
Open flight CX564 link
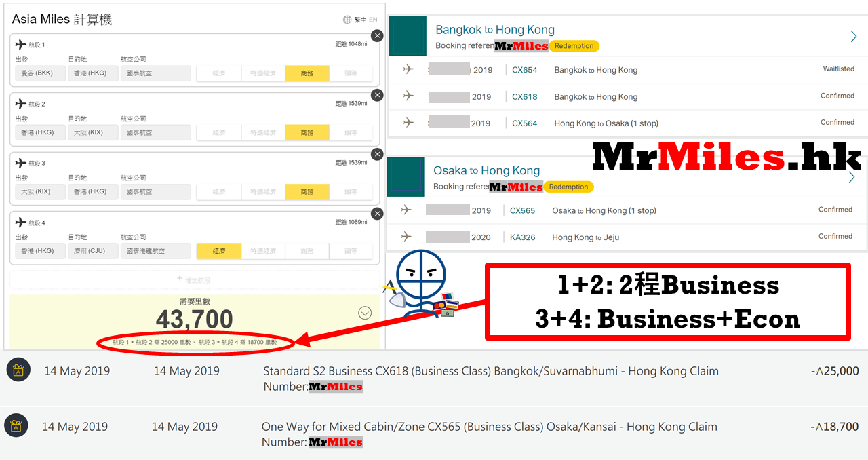[x=524, y=123]
